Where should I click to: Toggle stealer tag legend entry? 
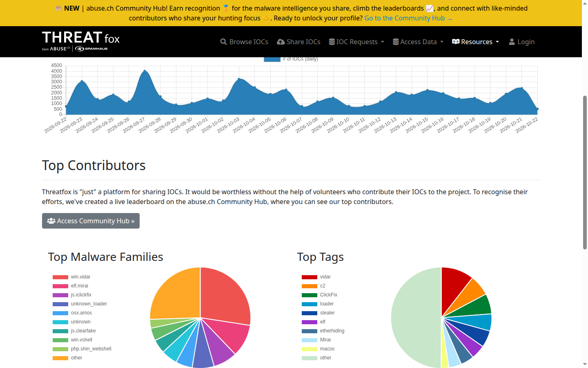click(x=318, y=313)
